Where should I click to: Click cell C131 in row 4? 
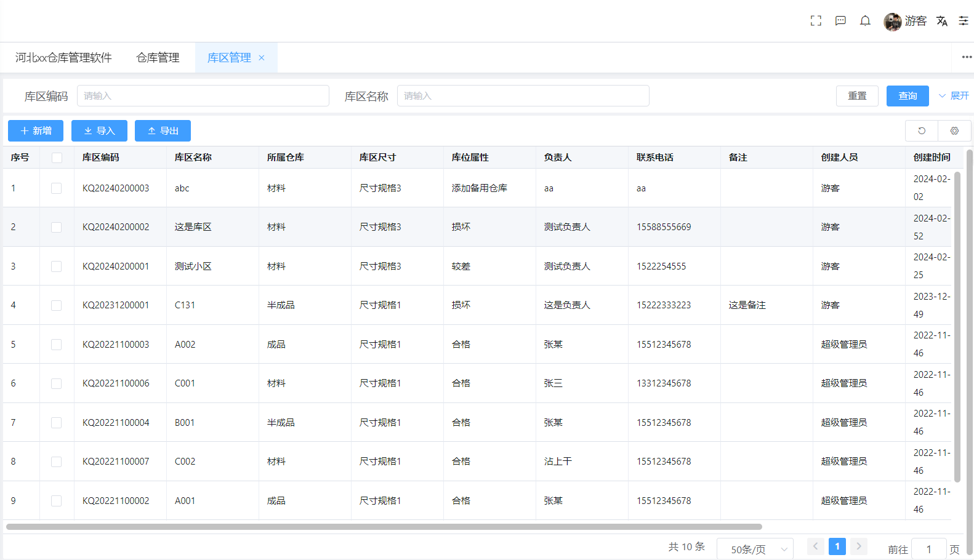185,305
